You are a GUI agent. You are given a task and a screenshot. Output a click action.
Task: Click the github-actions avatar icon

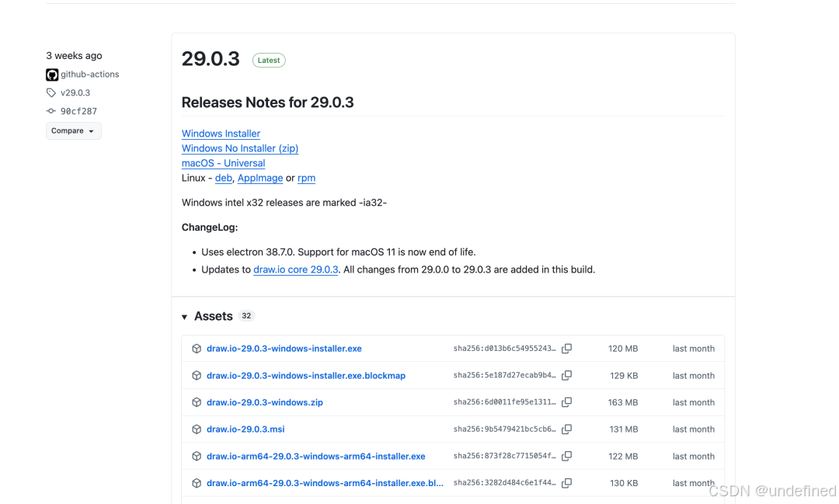pos(52,75)
